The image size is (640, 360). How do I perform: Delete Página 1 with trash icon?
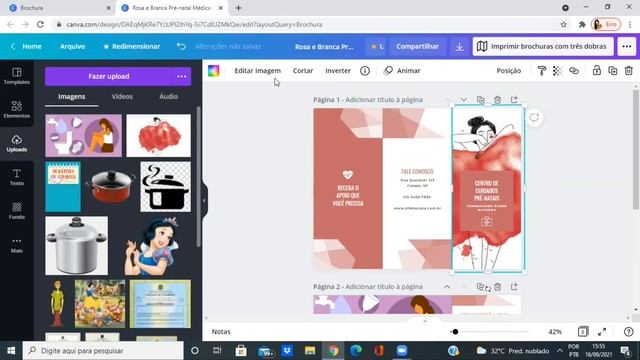coord(497,100)
